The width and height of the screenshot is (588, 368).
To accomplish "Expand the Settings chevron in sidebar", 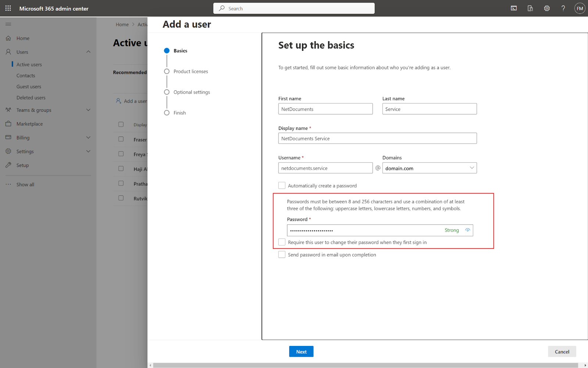I will (x=88, y=151).
